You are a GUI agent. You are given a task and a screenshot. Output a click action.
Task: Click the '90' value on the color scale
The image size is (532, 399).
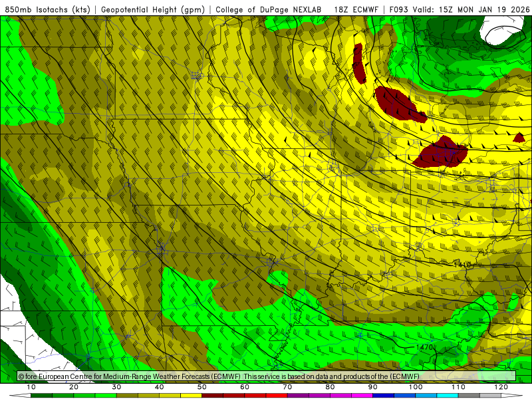(373, 387)
